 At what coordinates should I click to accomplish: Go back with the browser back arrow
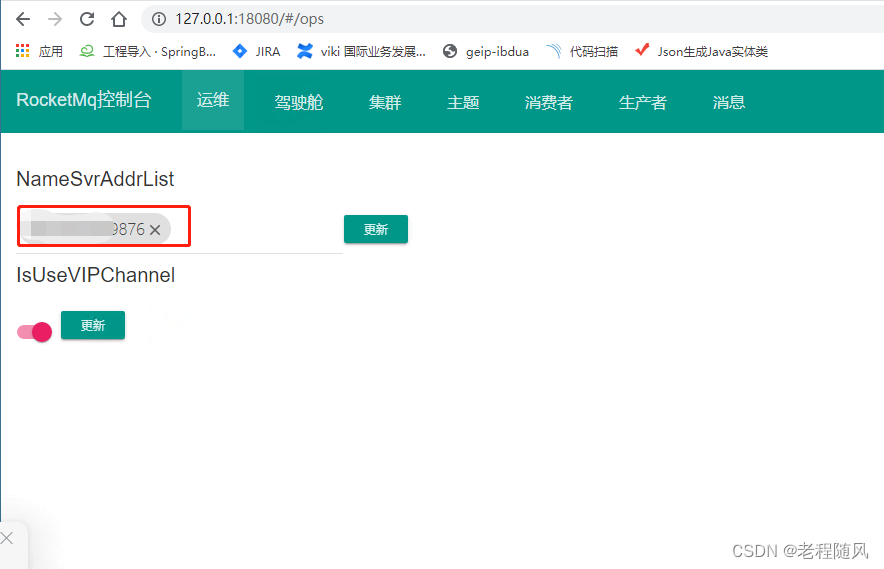click(x=23, y=19)
